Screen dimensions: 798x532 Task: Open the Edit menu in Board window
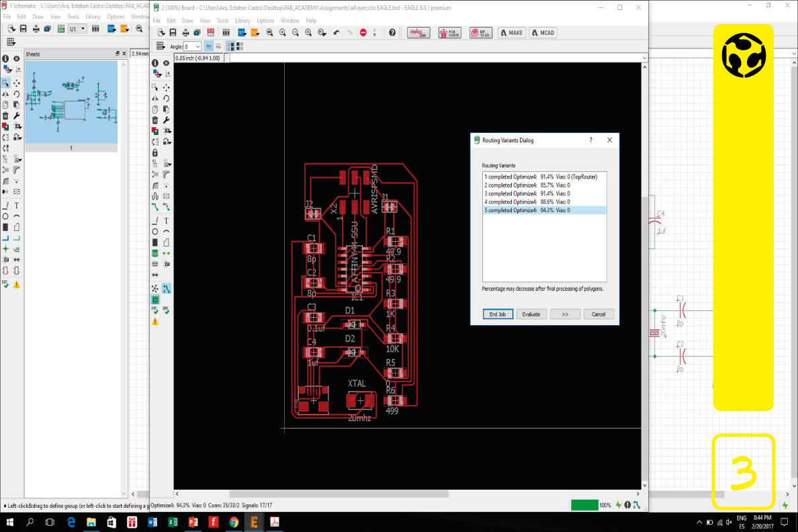pos(171,21)
